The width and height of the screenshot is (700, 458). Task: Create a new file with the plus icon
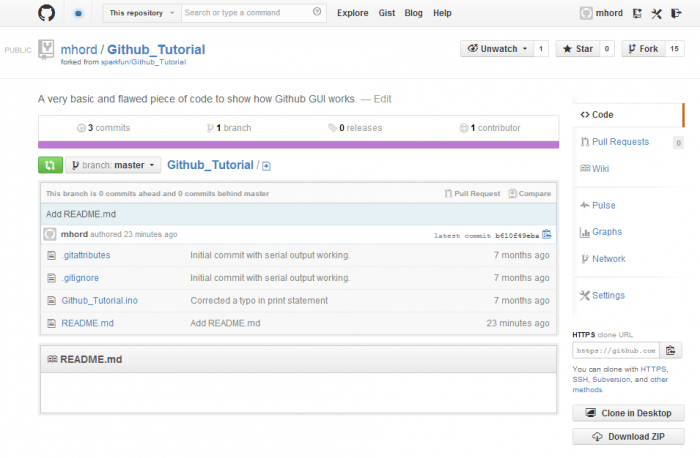coord(267,166)
